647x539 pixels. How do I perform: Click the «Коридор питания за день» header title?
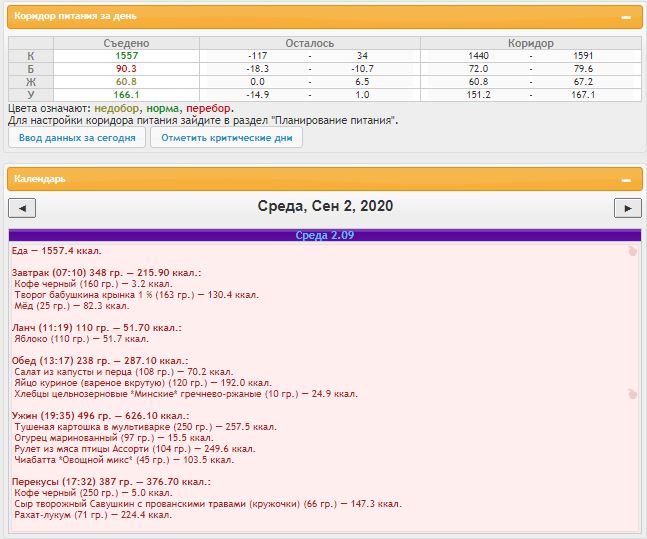75,16
